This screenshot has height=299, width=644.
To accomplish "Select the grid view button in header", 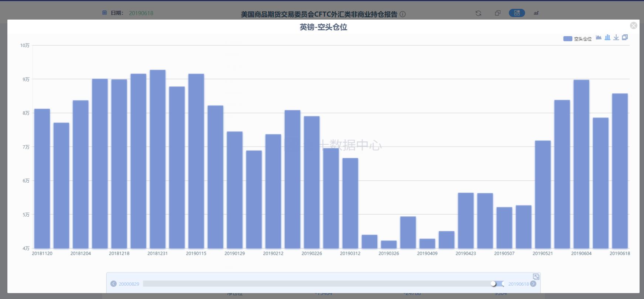I will 517,13.
